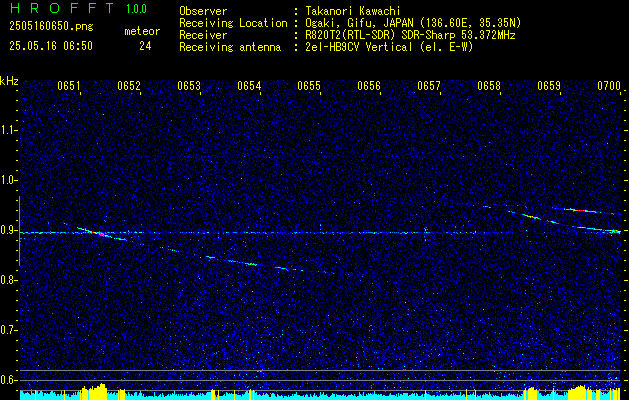Click the red echo peak near 0659
The height and width of the screenshot is (400, 629).
580,210
